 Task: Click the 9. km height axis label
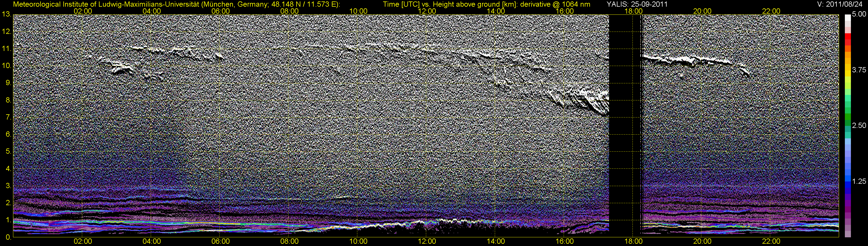pyautogui.click(x=8, y=83)
